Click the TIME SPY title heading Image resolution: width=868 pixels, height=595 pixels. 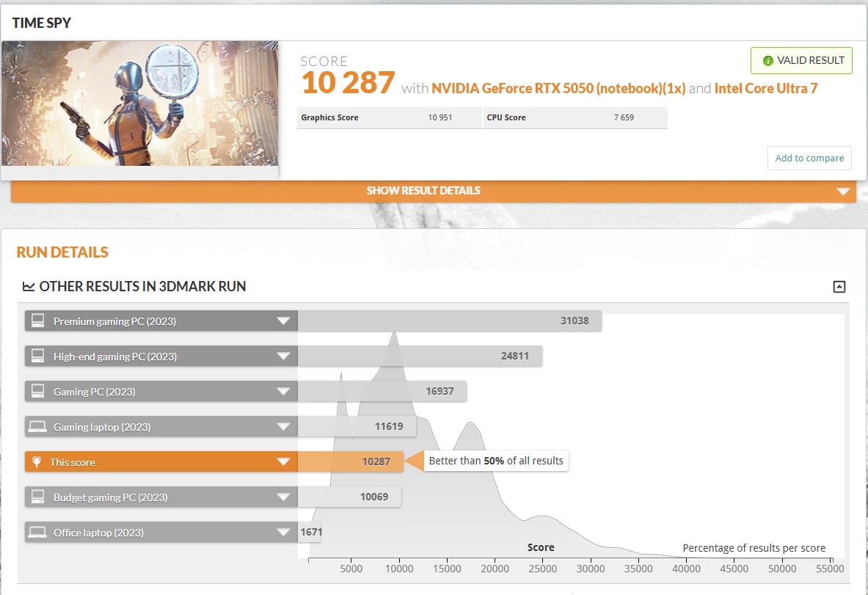coord(42,23)
